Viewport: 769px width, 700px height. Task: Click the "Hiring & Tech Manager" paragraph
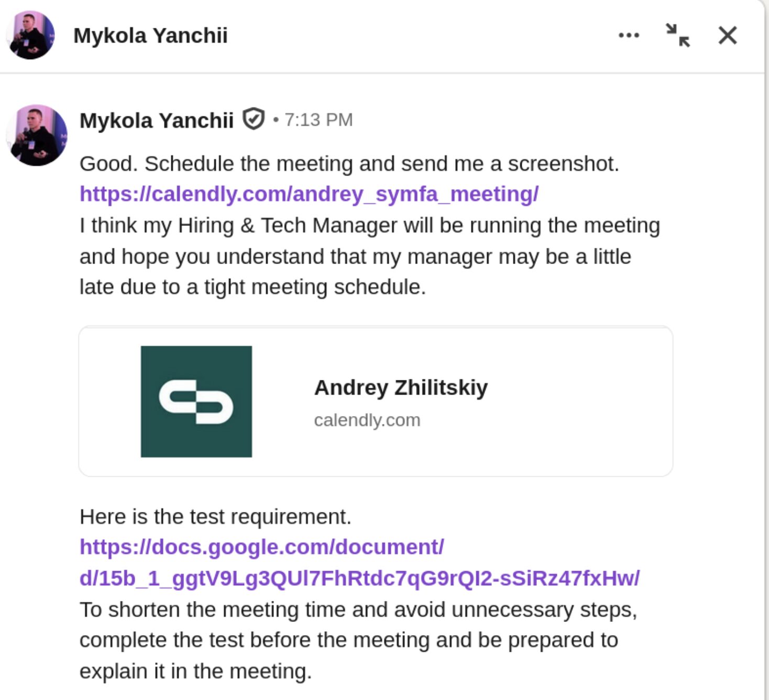pos(369,256)
